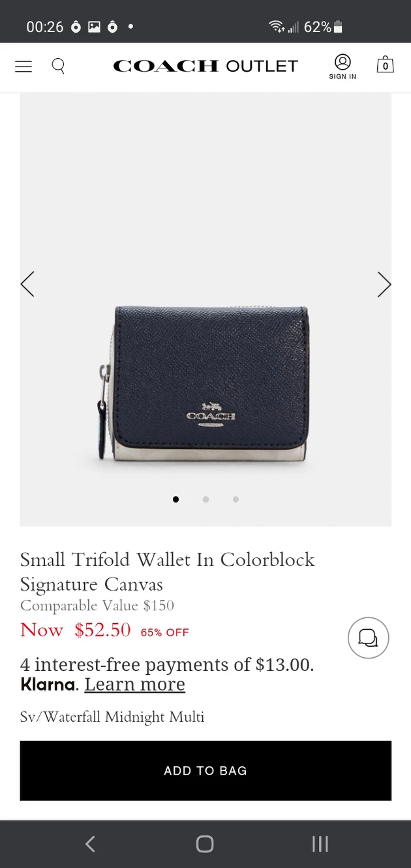Tap the wallet product image
Image resolution: width=411 pixels, height=868 pixels.
(x=204, y=384)
